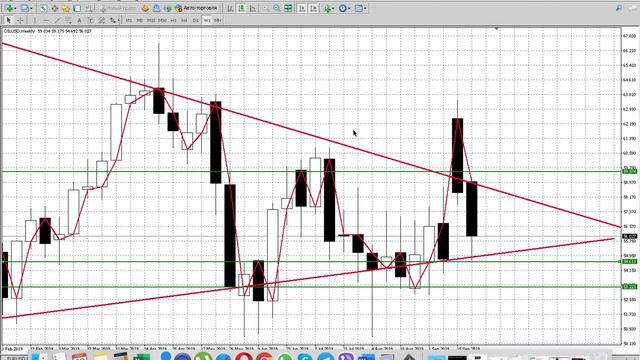This screenshot has width=640, height=360.
Task: Select the text A tool
Action: [x=79, y=20]
